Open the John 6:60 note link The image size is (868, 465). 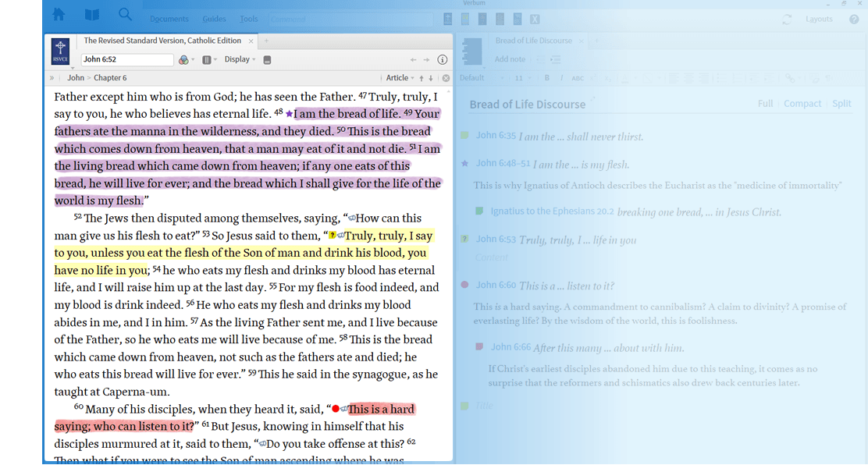496,285
